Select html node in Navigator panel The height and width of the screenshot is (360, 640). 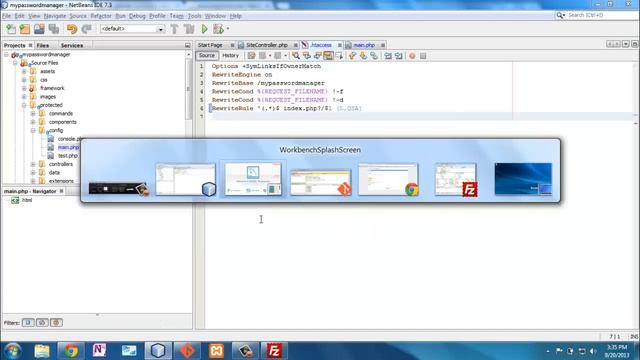coord(27,200)
